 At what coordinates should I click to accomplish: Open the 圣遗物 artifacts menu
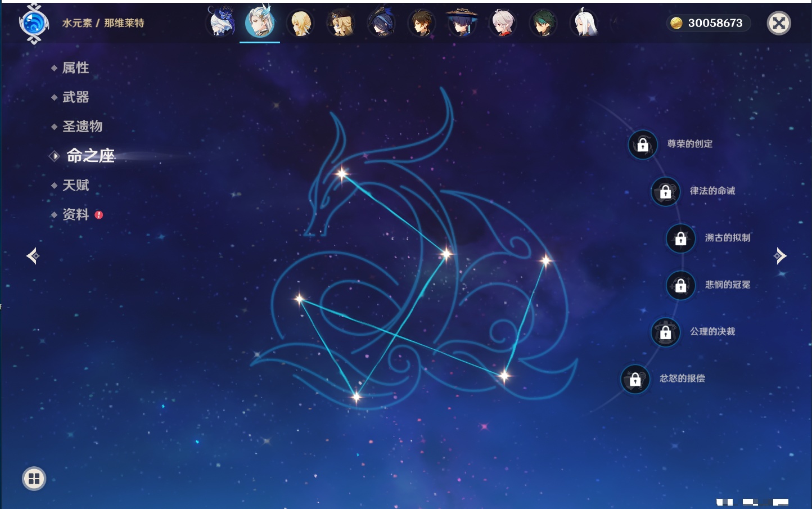82,127
